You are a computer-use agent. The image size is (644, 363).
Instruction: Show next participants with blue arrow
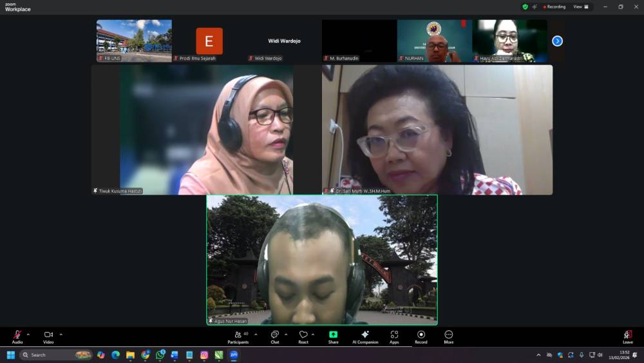558,41
